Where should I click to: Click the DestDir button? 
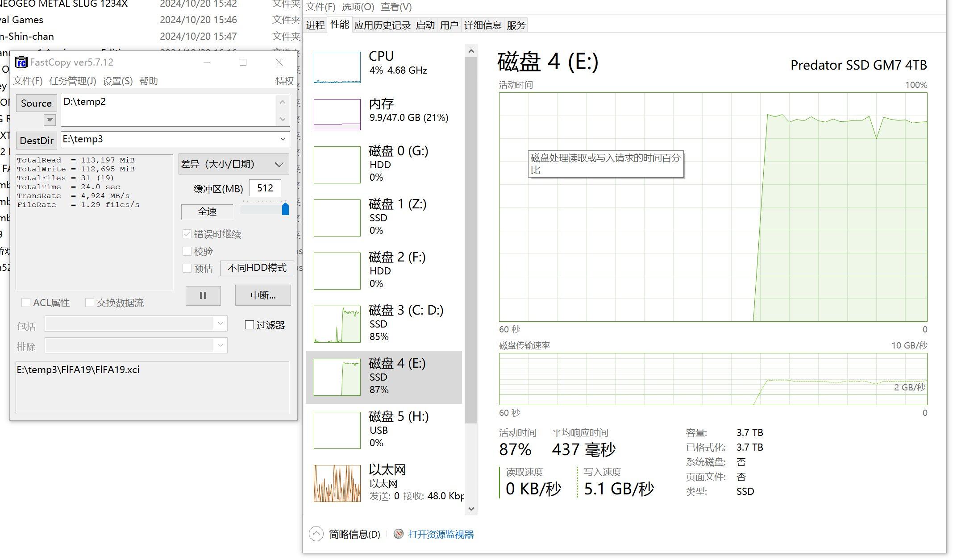(37, 141)
